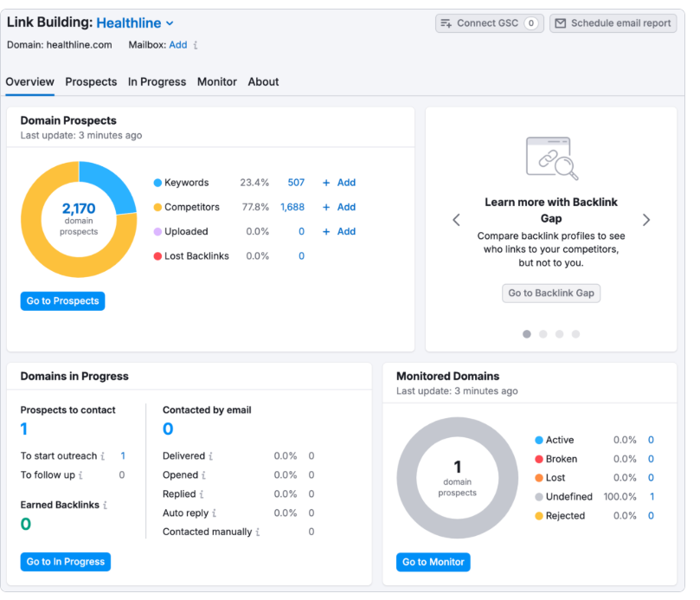
Task: Click the Rejected count 0 link
Action: coord(651,516)
